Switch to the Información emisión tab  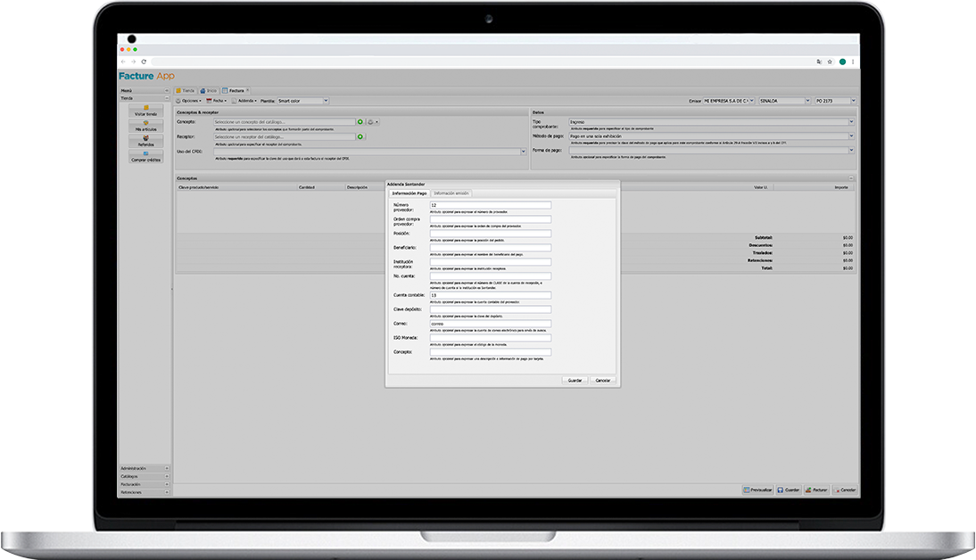pyautogui.click(x=451, y=194)
